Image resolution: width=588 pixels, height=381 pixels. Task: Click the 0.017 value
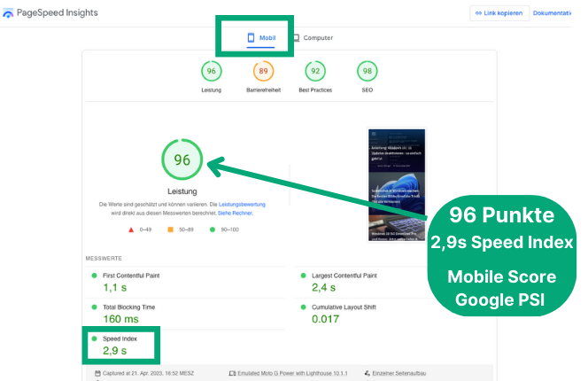pyautogui.click(x=326, y=319)
